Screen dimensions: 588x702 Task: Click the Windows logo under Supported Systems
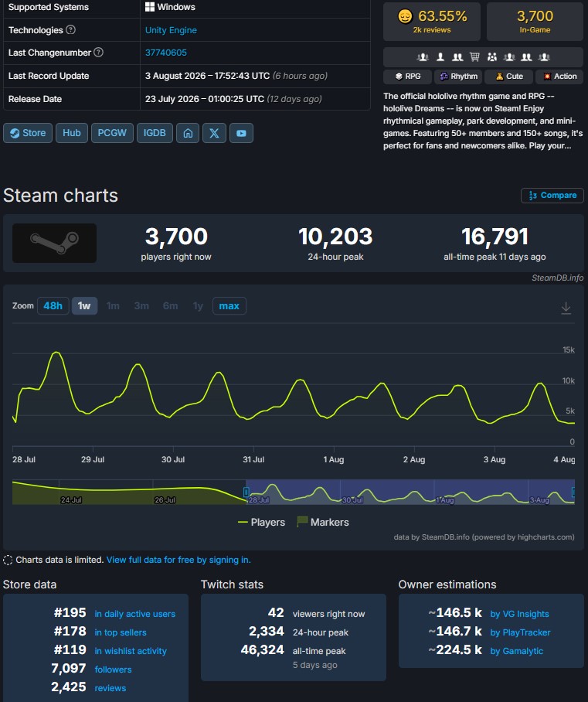(x=149, y=7)
